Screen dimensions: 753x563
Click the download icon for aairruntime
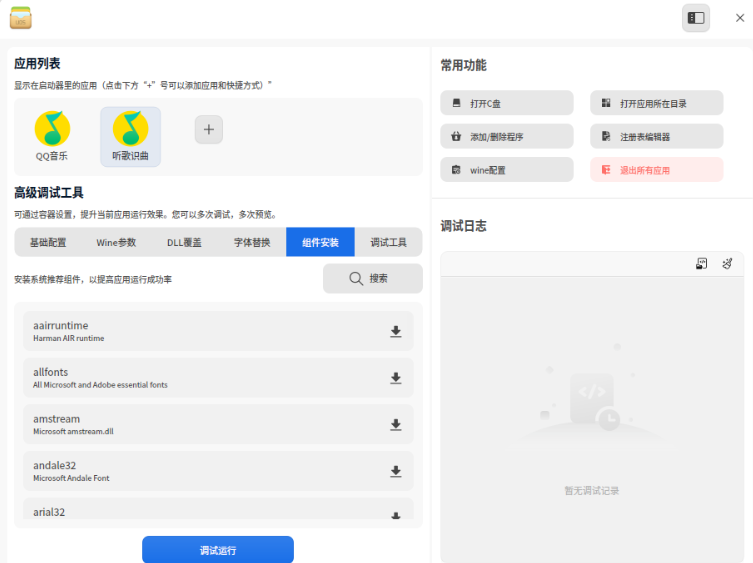point(396,331)
